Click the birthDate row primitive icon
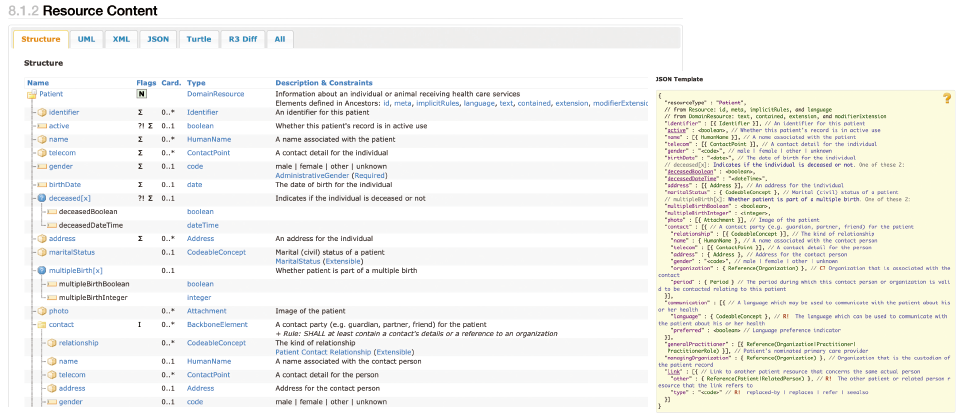This screenshot has width=960, height=420. (42, 185)
